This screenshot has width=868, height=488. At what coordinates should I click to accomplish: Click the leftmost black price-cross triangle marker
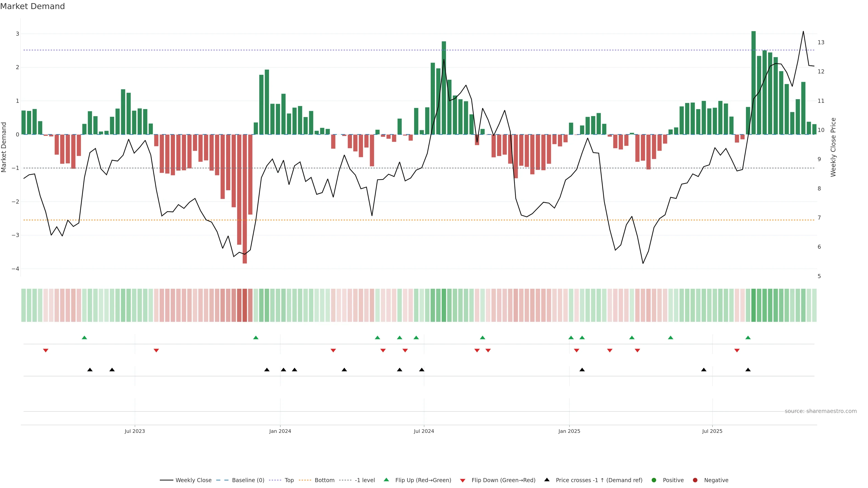[x=90, y=370]
